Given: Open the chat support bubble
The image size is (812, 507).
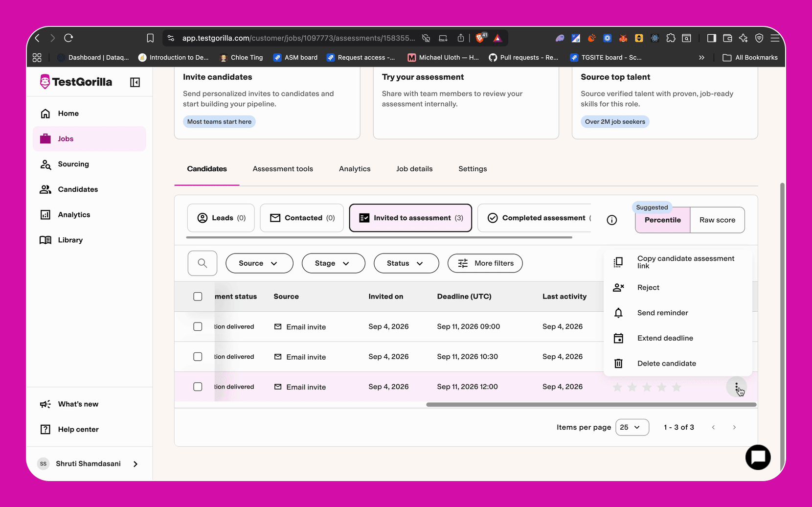Looking at the screenshot, I should [758, 457].
